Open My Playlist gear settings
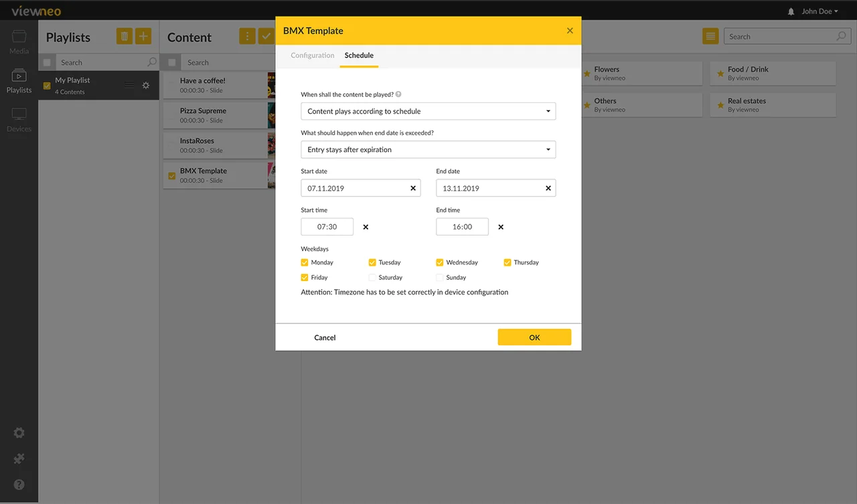Viewport: 857px width, 504px height. pos(146,86)
